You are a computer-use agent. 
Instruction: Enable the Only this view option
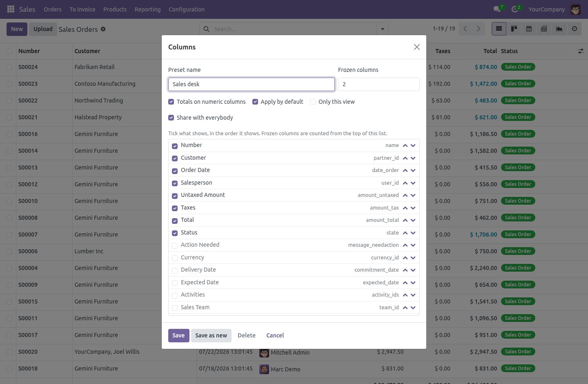click(x=313, y=102)
